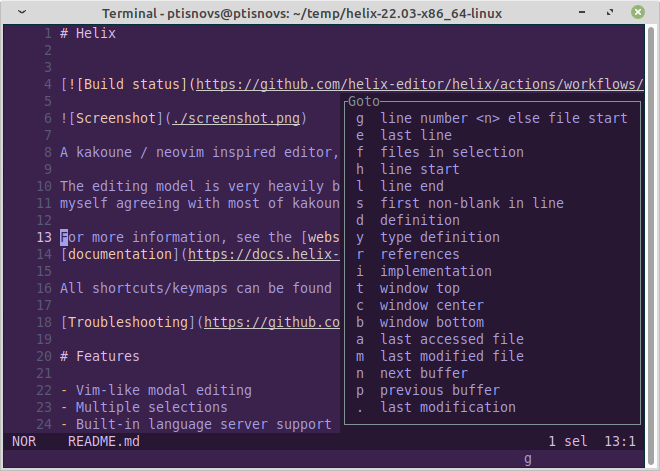Open the terminal window menu chevron

[x=22, y=12]
